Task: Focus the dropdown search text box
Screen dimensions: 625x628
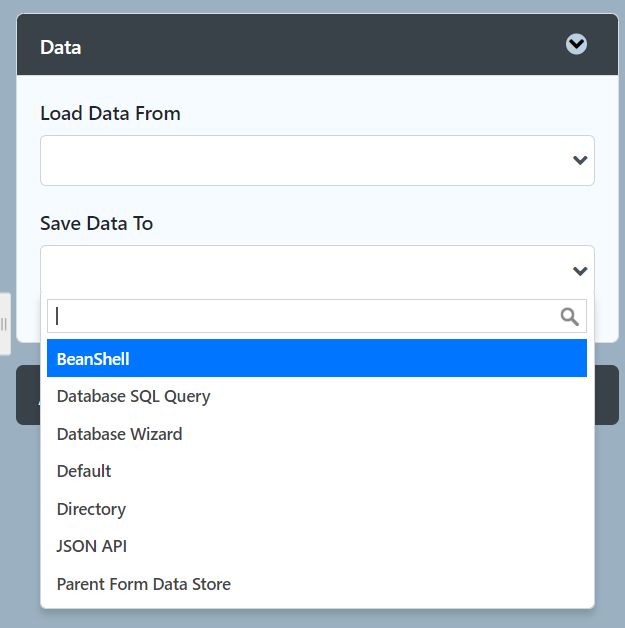Action: click(x=300, y=317)
